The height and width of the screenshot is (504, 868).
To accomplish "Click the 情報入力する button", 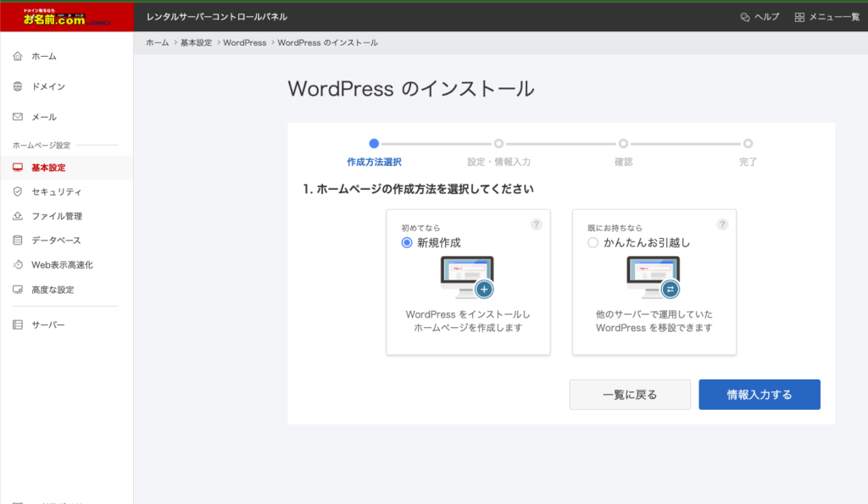I will coord(759,395).
